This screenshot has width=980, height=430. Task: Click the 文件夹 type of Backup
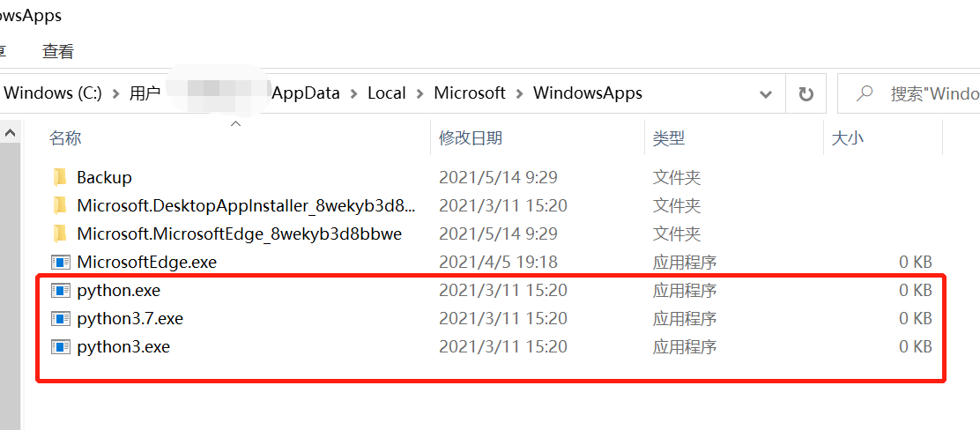click(677, 177)
